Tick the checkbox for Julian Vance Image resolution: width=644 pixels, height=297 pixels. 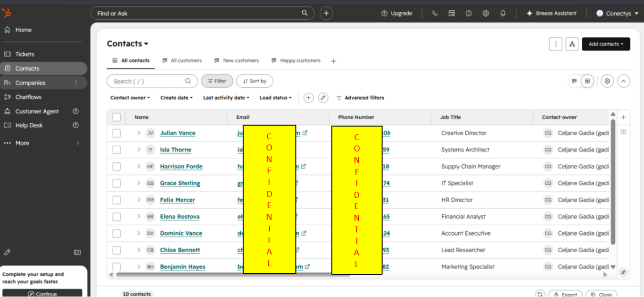click(x=116, y=133)
